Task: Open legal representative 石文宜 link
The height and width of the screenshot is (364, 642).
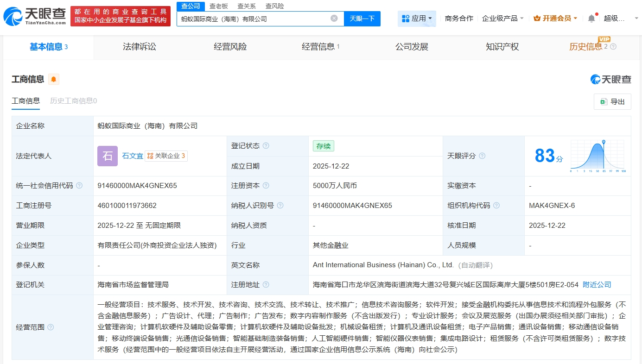Action: coord(133,156)
